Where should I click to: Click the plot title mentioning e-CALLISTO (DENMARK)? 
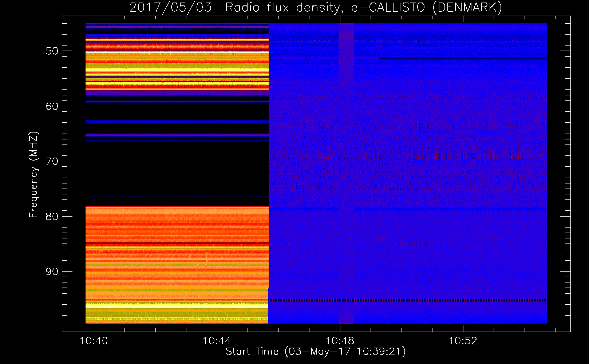(316, 7)
